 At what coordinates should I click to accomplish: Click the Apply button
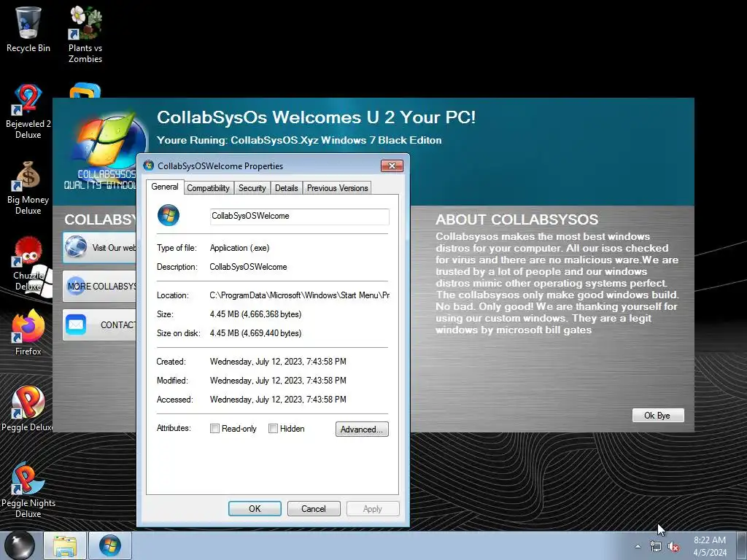(373, 508)
